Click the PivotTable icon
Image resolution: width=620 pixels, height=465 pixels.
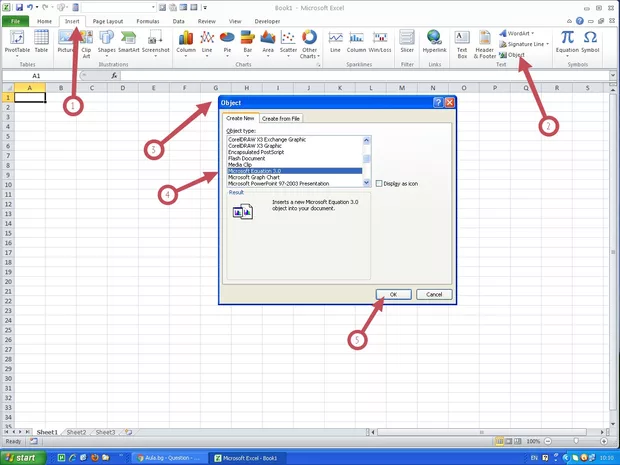(17, 41)
